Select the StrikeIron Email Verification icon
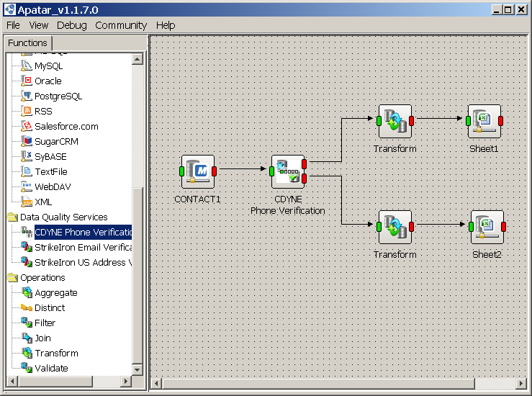Image resolution: width=532 pixels, height=396 pixels. pos(27,247)
